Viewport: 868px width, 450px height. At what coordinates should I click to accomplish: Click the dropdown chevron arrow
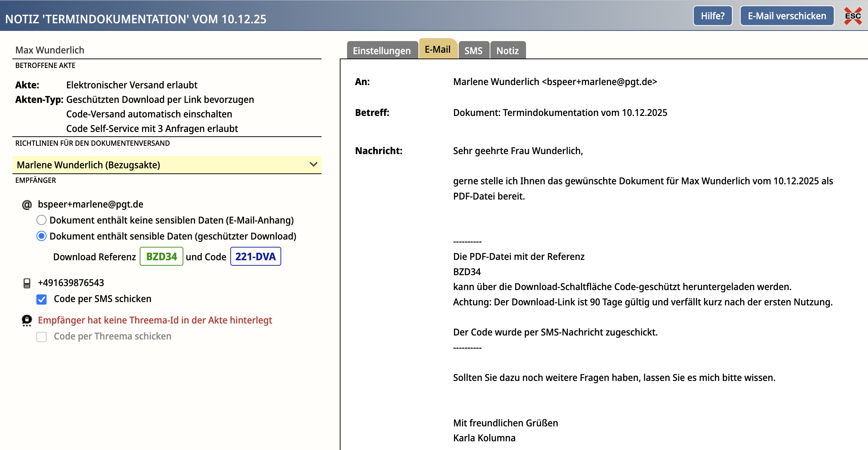[313, 165]
